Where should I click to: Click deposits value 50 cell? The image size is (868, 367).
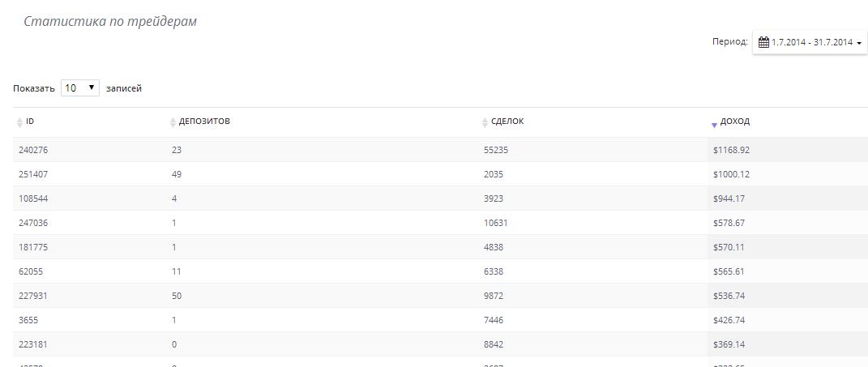click(x=177, y=296)
